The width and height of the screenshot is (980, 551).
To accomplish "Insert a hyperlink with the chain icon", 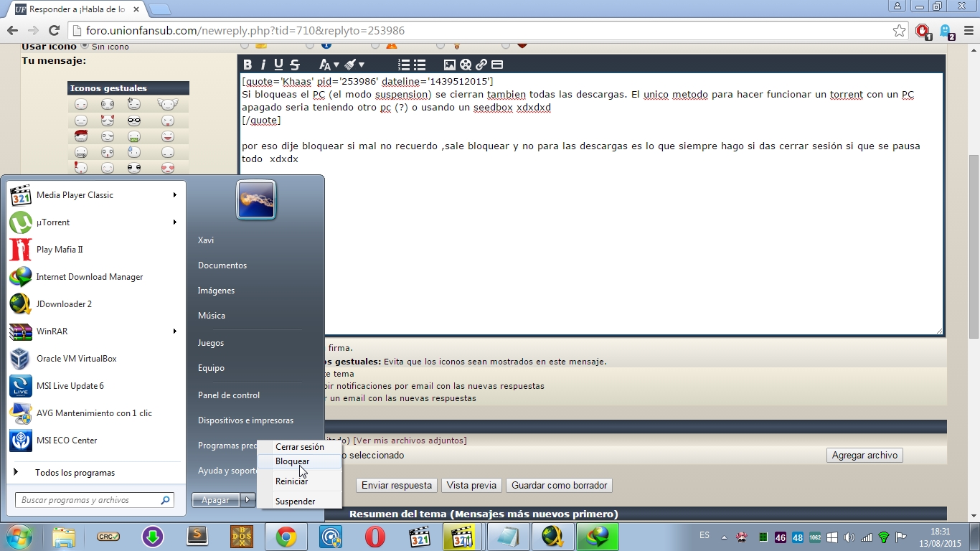I will (x=481, y=65).
